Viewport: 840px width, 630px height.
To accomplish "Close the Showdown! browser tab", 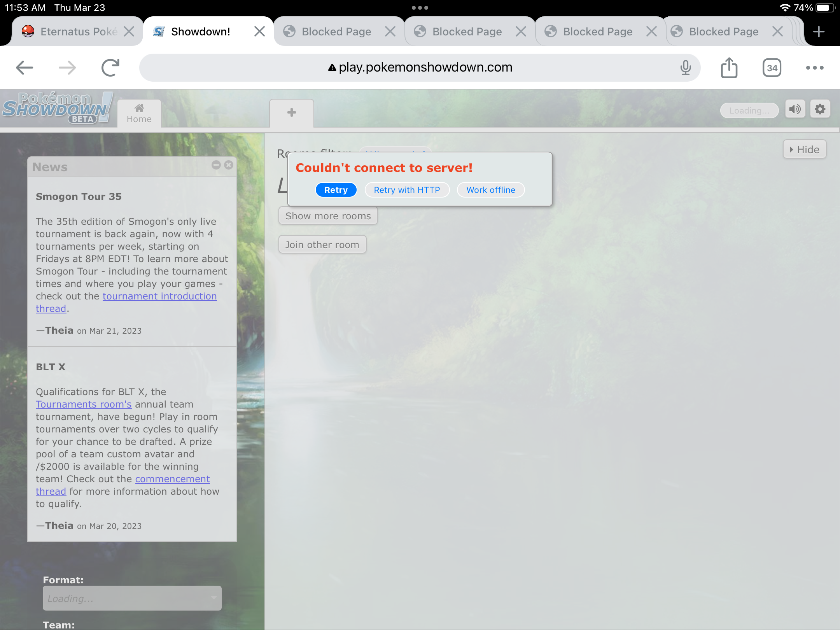I will [259, 31].
